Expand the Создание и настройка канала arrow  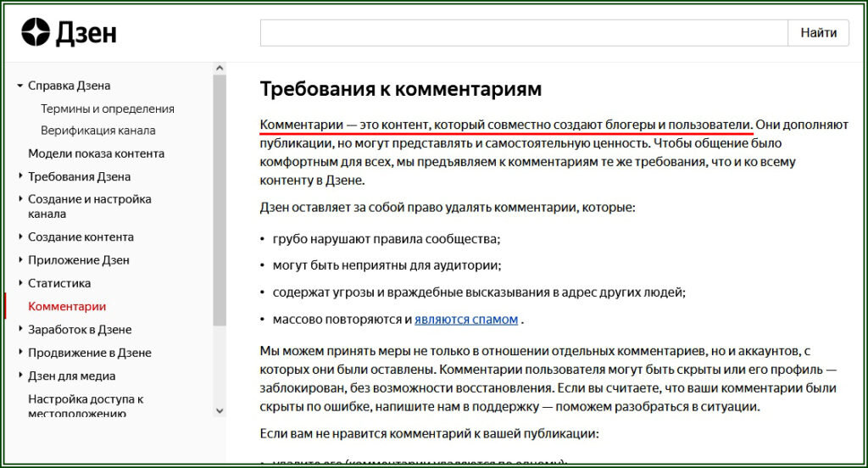pos(20,198)
